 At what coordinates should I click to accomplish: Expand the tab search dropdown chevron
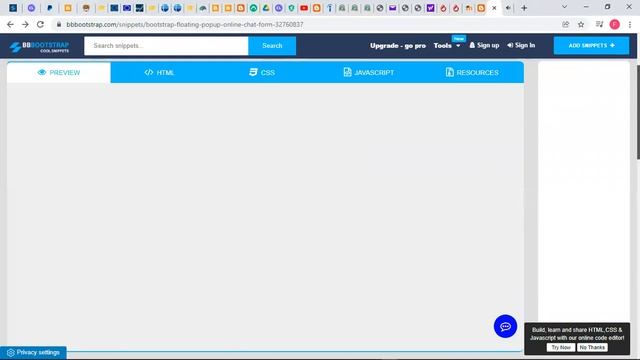coord(564,7)
